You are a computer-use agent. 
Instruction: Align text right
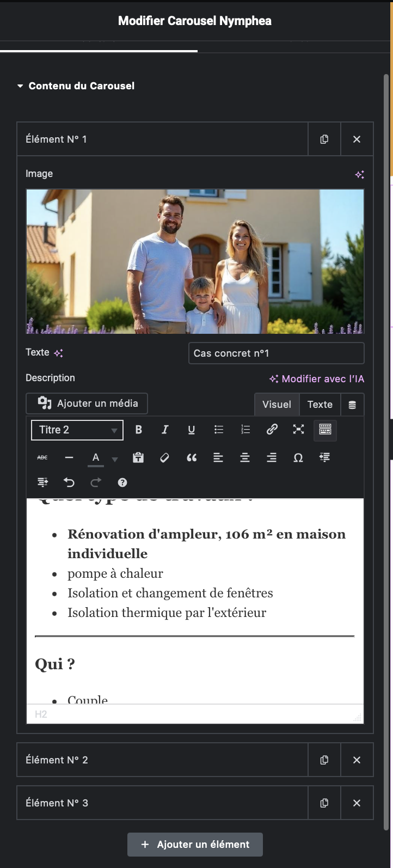[x=272, y=457]
